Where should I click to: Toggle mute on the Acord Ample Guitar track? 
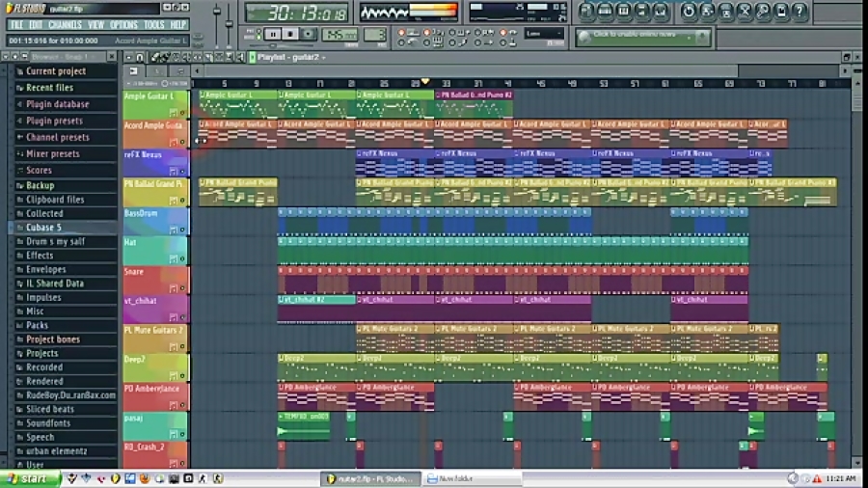pyautogui.click(x=182, y=142)
